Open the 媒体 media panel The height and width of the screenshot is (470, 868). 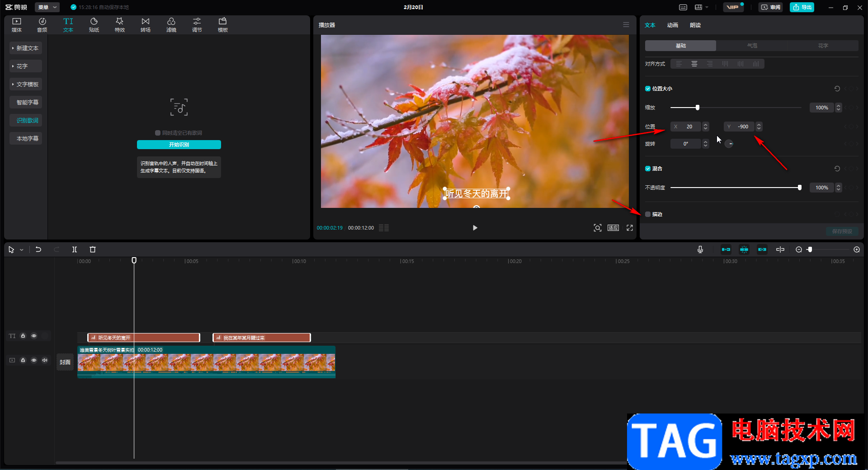point(17,25)
